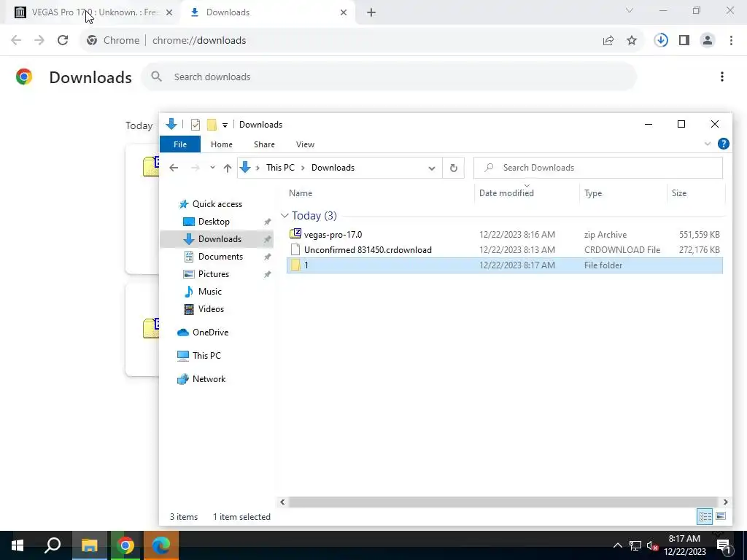Open Chrome downloads bubble icon
This screenshot has width=747, height=560.
[x=661, y=41]
